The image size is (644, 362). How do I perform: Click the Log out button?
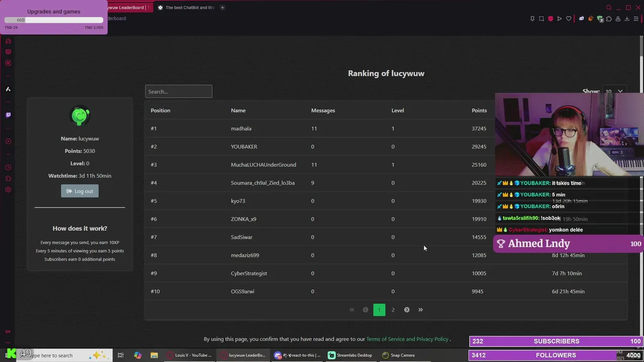[x=79, y=191]
